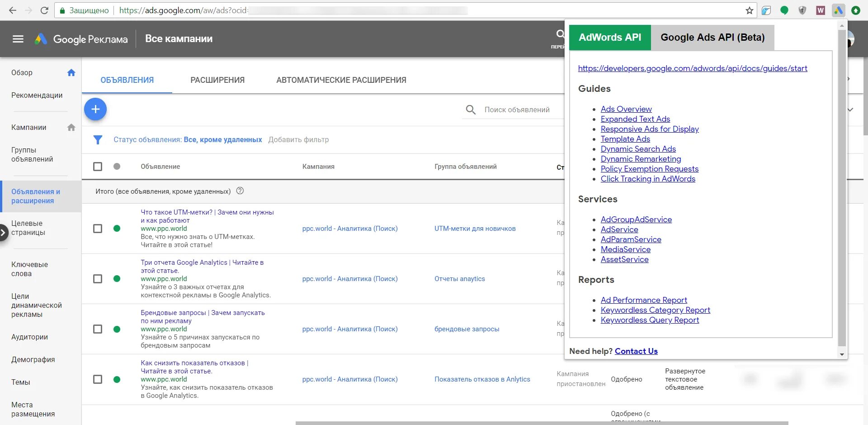The image size is (868, 425).
Task: Select the Три отчета Google Analytics checkbox
Action: [98, 279]
